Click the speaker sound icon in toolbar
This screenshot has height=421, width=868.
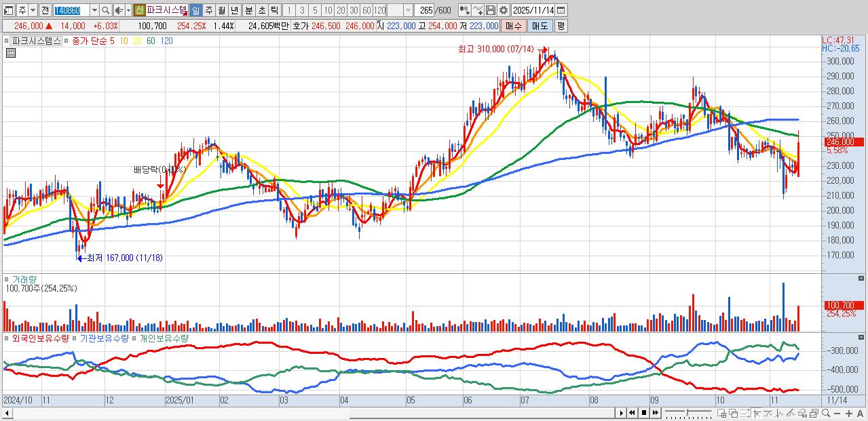pos(119,10)
